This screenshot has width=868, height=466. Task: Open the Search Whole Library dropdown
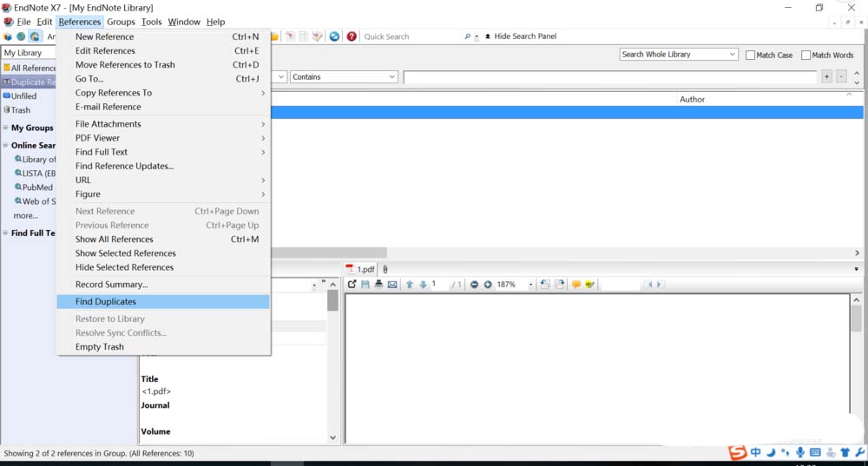(x=679, y=55)
